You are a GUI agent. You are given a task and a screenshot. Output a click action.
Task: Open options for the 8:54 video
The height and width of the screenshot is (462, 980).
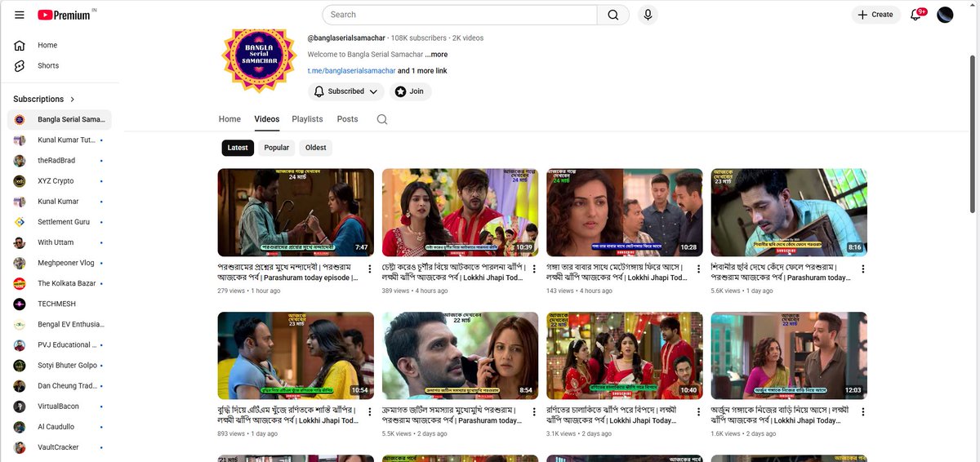[x=534, y=411]
